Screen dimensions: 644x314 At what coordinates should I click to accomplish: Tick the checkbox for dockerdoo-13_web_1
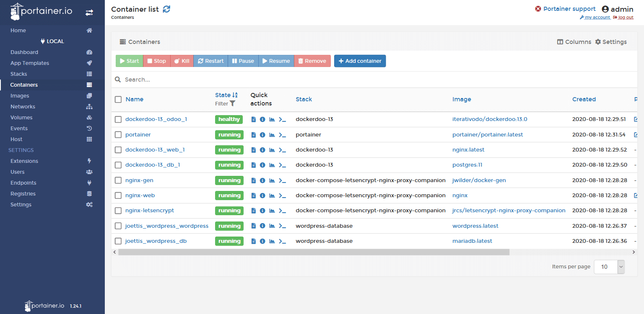pyautogui.click(x=118, y=150)
